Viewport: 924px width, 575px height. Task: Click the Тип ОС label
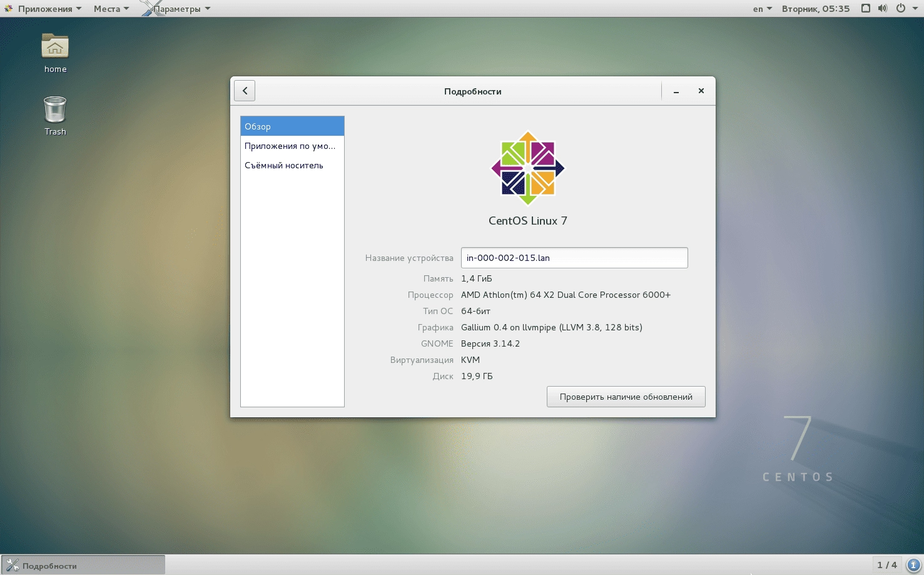click(x=438, y=311)
